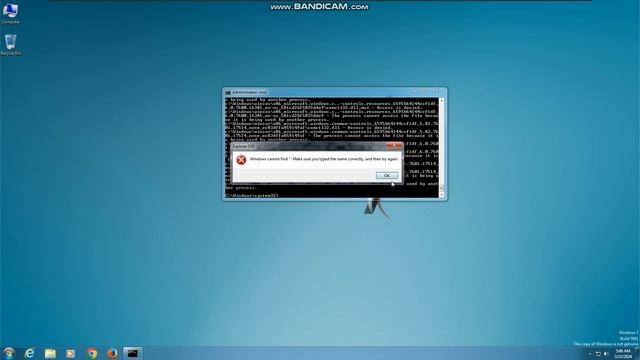640x360 pixels.
Task: Open Windows Media Player from taskbar
Action: click(71, 353)
